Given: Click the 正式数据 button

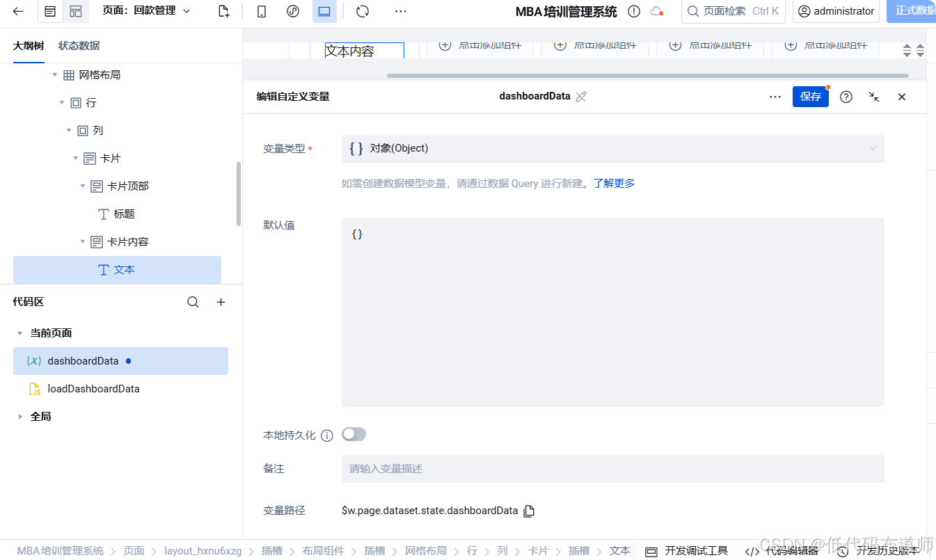Looking at the screenshot, I should pyautogui.click(x=912, y=11).
